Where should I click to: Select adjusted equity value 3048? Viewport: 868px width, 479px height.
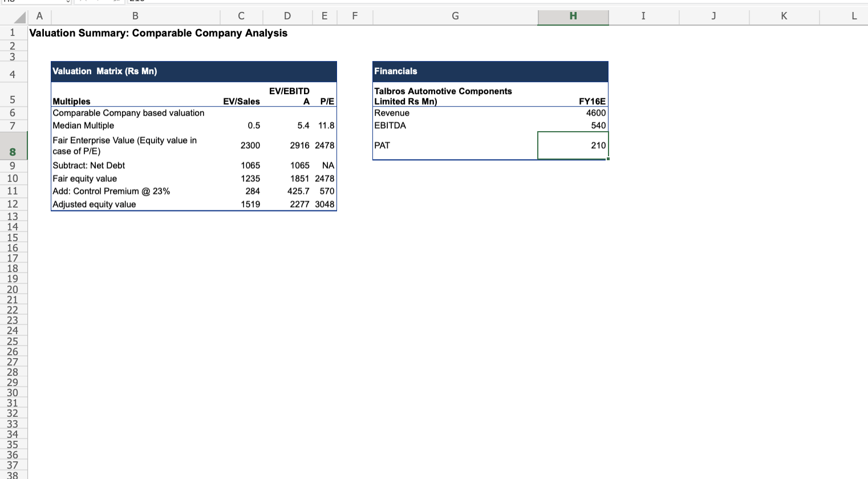tap(325, 204)
